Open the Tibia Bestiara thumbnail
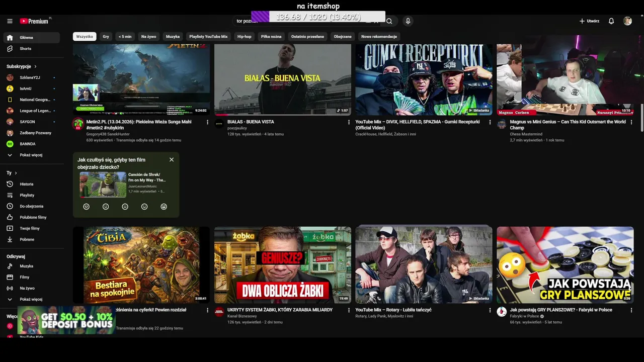 click(x=141, y=265)
